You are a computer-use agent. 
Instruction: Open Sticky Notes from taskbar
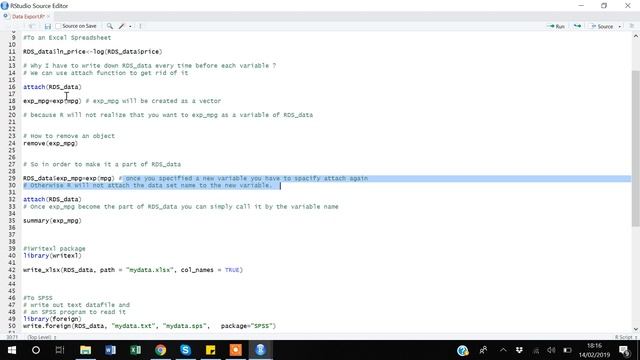211,350
